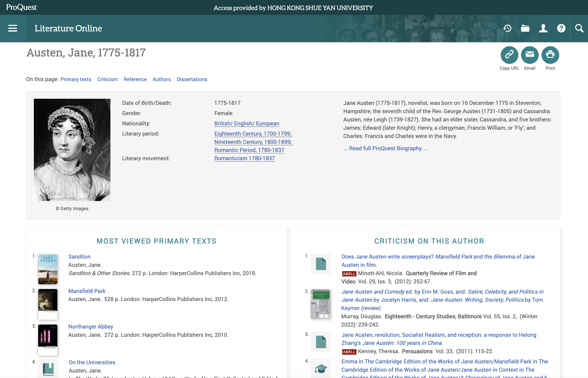Click the user account profile icon
This screenshot has height=378, width=588.
tap(543, 28)
